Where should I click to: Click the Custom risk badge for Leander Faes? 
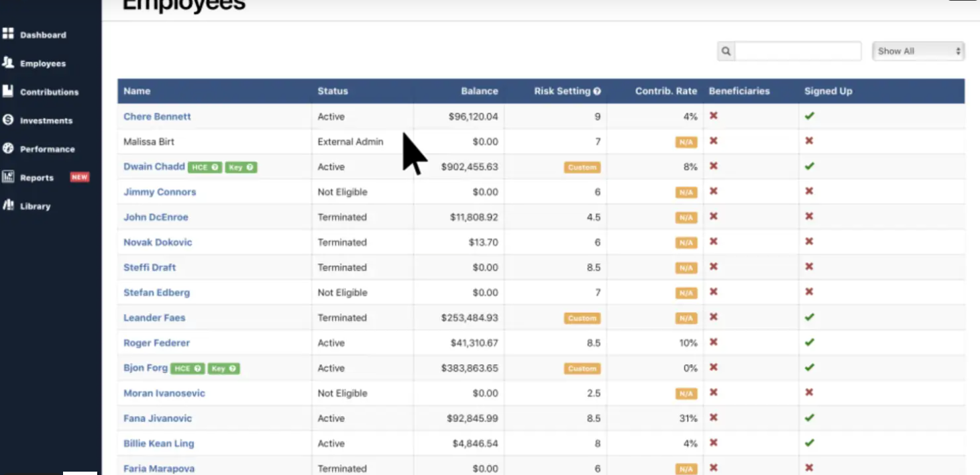582,317
